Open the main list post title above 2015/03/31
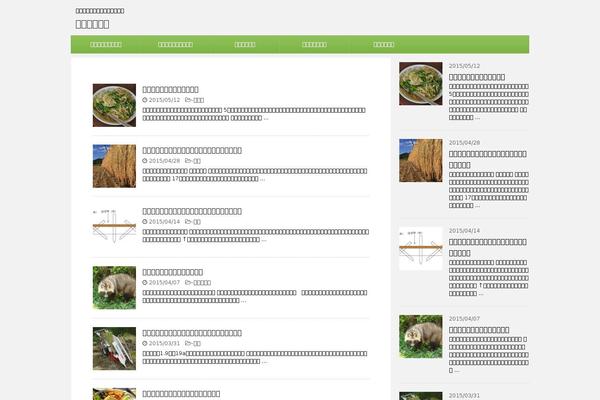Viewport: 600px width, 400px height. pos(192,333)
